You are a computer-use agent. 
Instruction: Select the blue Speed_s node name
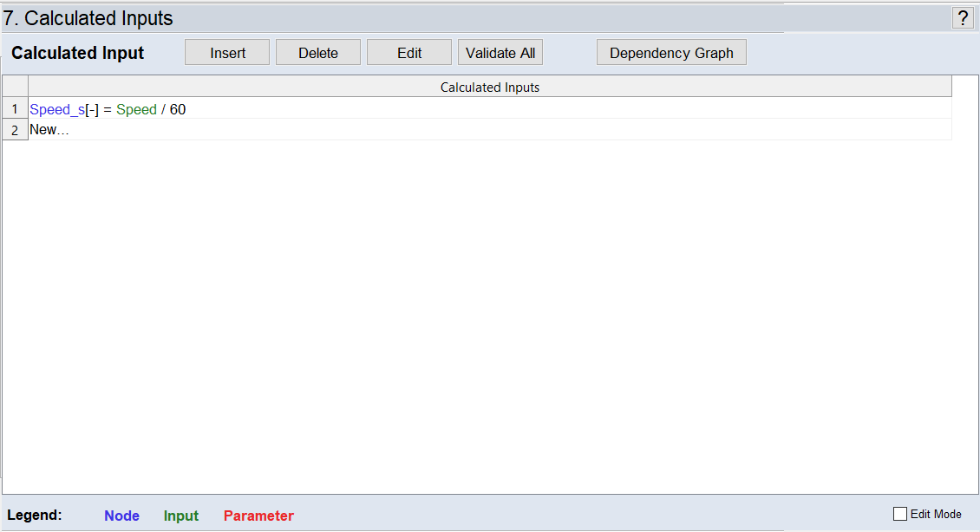(x=56, y=109)
